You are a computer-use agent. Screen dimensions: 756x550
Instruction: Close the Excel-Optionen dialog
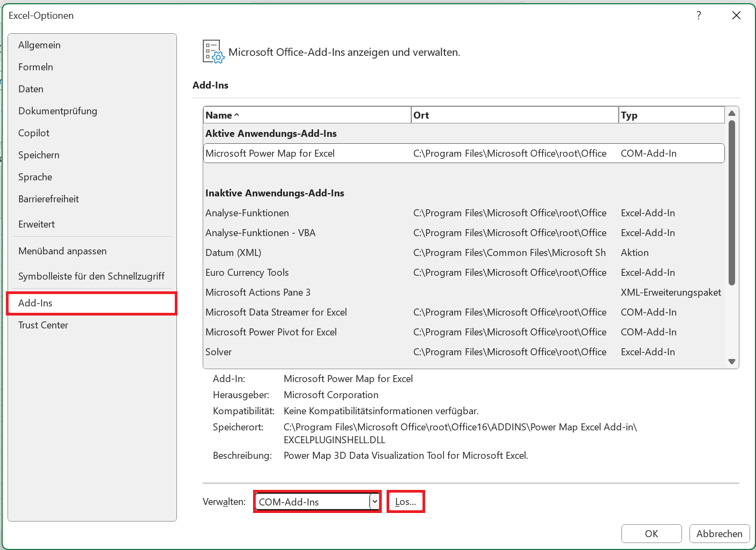(x=737, y=16)
